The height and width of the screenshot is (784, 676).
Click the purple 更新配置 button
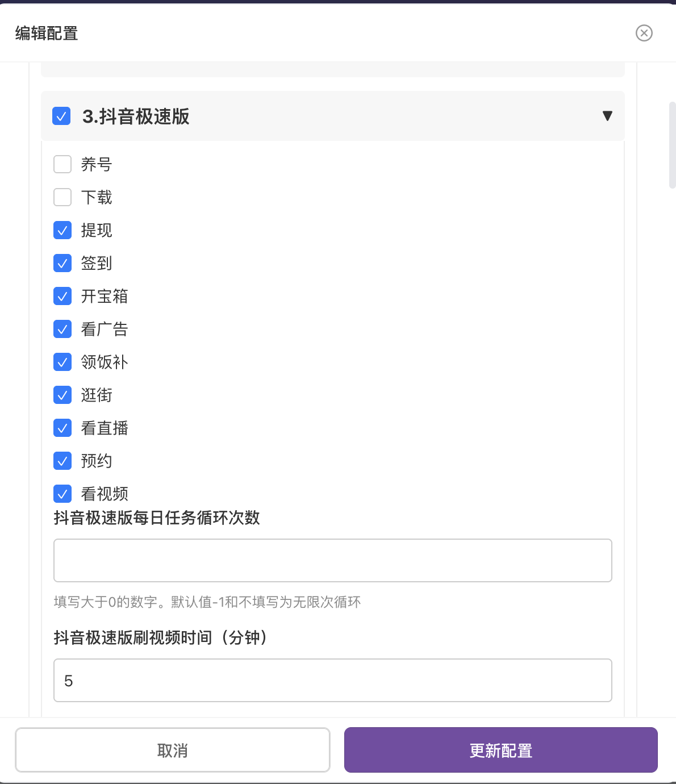501,750
